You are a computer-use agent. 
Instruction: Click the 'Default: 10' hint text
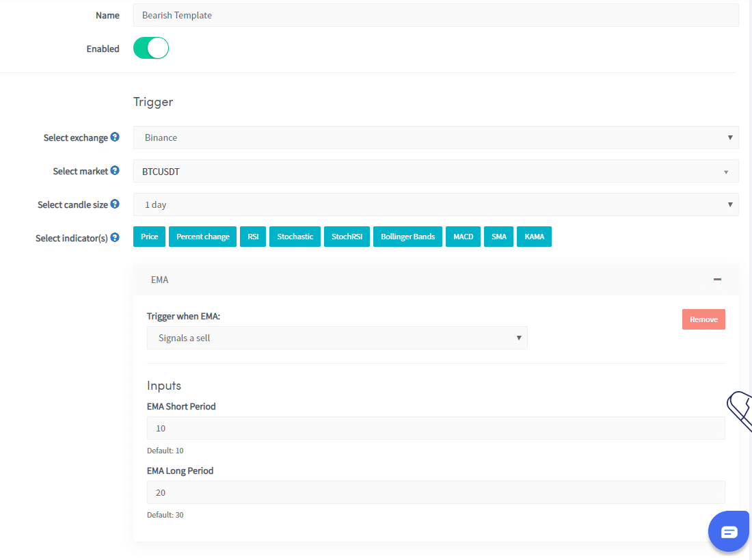(x=165, y=451)
